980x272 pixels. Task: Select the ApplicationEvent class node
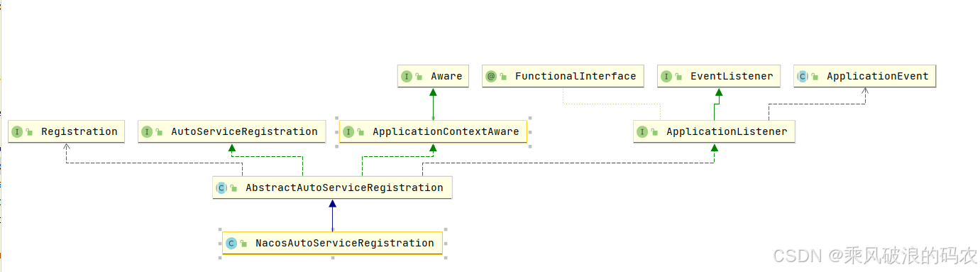pos(865,77)
